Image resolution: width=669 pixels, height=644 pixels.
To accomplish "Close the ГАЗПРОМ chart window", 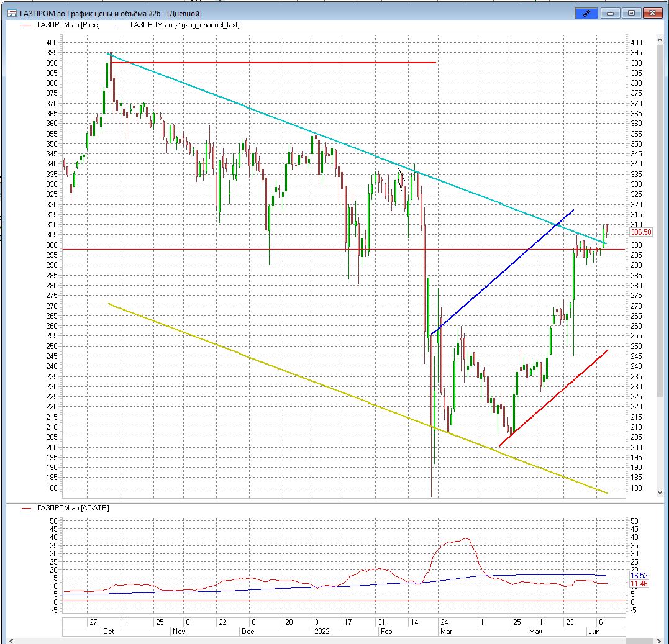I will [652, 13].
